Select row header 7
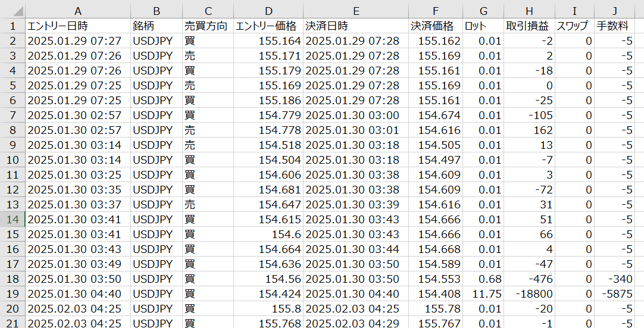This screenshot has height=328, width=644. pyautogui.click(x=12, y=115)
